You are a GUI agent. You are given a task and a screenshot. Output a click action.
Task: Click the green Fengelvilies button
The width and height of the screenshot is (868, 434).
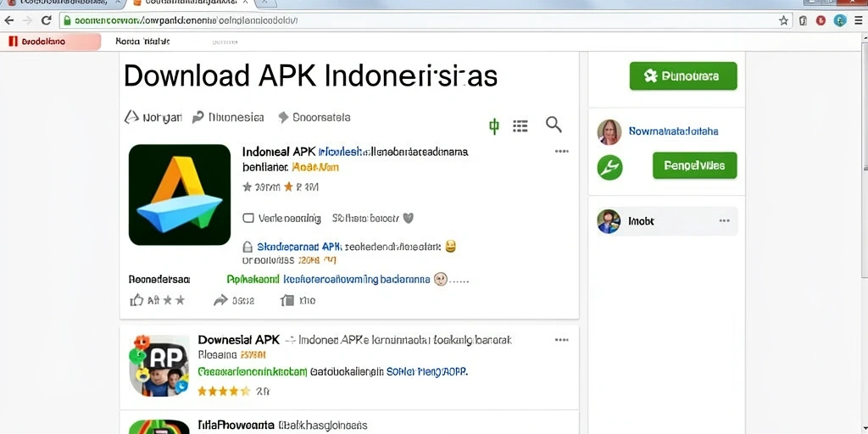(695, 165)
